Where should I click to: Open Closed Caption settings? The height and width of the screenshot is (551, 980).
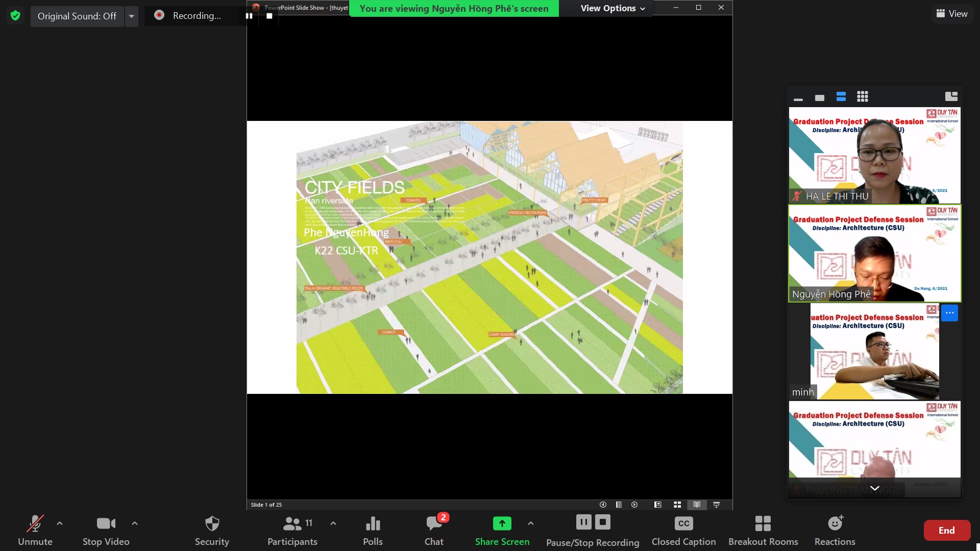[x=683, y=531]
